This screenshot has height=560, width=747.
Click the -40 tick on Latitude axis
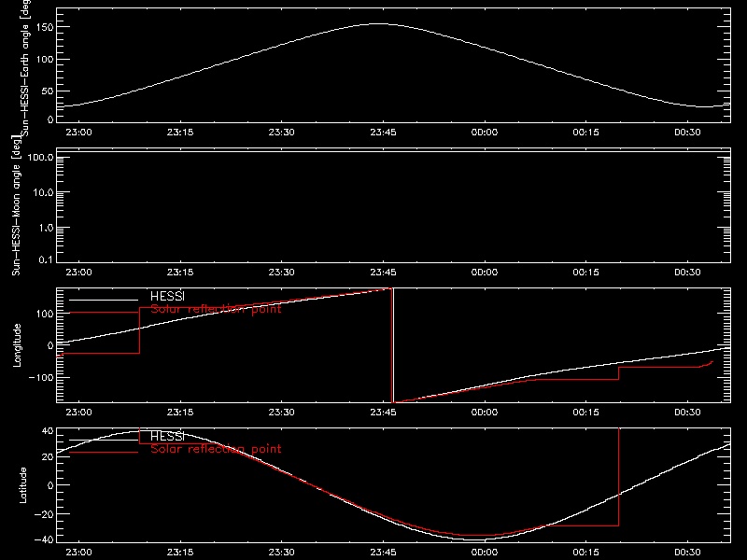coord(43,539)
